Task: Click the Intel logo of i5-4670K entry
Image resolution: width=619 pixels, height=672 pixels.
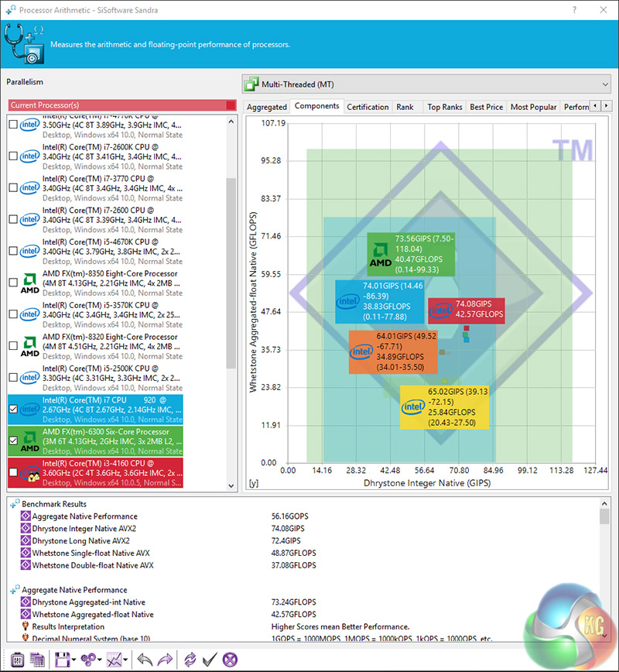Action: [29, 251]
